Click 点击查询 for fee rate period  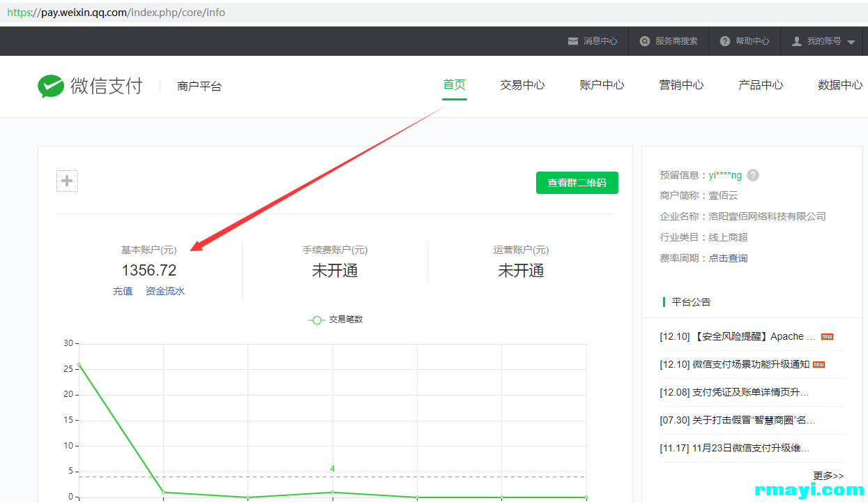[x=729, y=258]
